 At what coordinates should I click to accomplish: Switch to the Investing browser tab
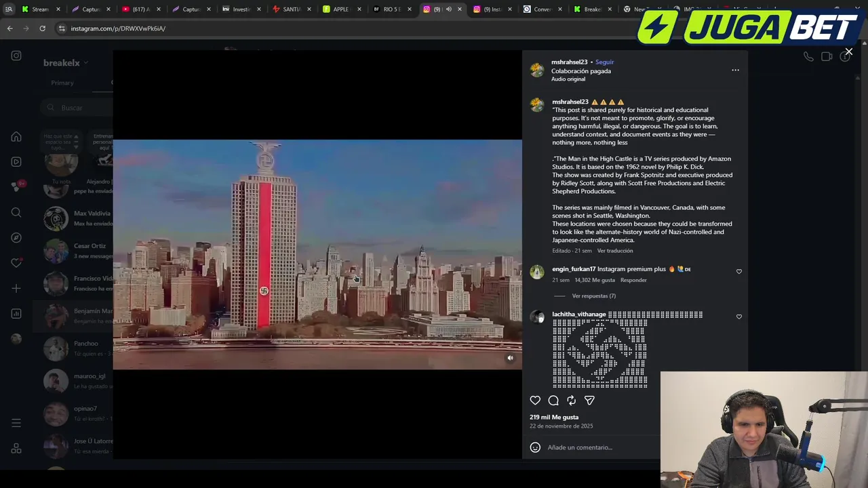pos(241,9)
